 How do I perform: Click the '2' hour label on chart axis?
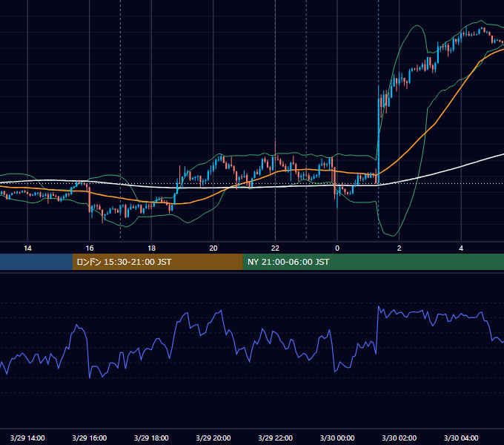399,248
